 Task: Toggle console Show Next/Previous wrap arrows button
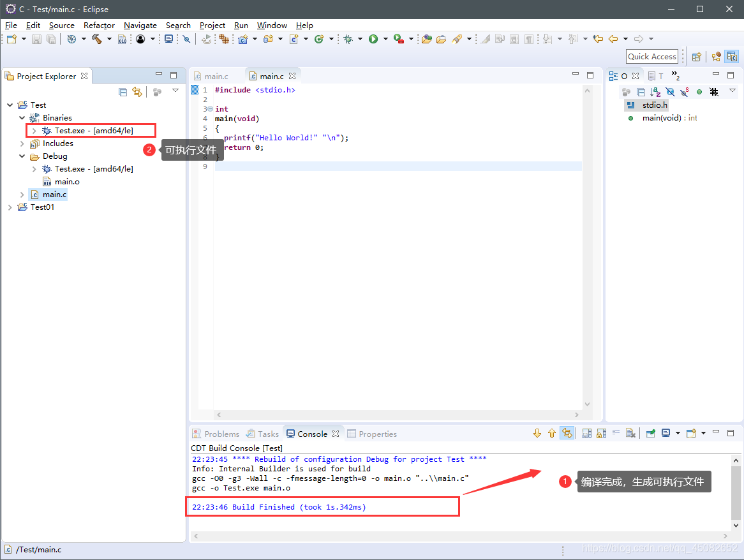567,434
